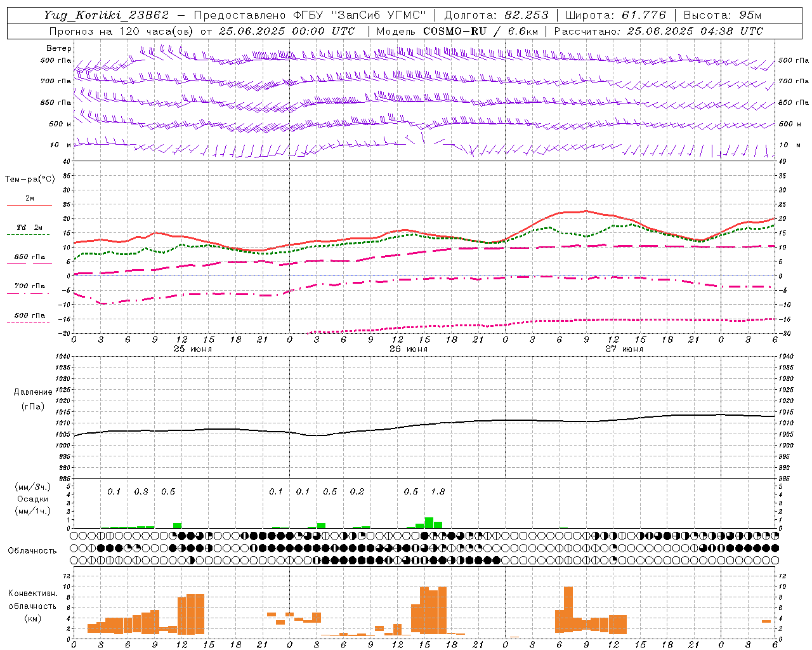The height and width of the screenshot is (650, 812).
Task: Click the "850 гПа" temperature legend entry
Action: (x=30, y=257)
